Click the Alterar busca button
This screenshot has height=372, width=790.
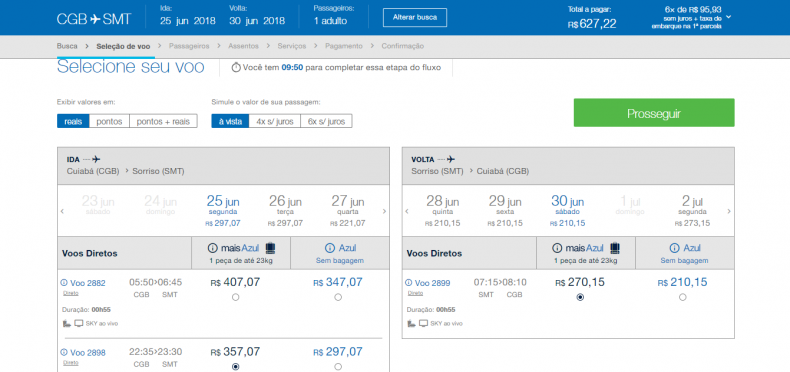click(x=415, y=18)
